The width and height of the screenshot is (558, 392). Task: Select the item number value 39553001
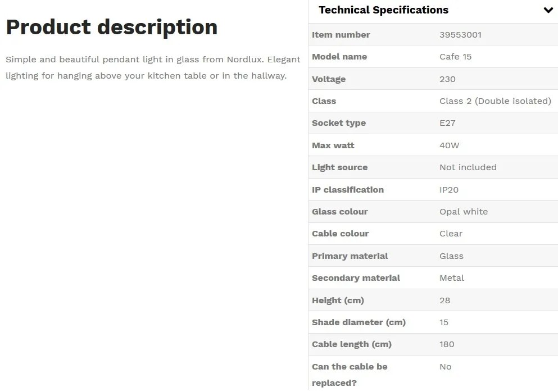pyautogui.click(x=460, y=35)
